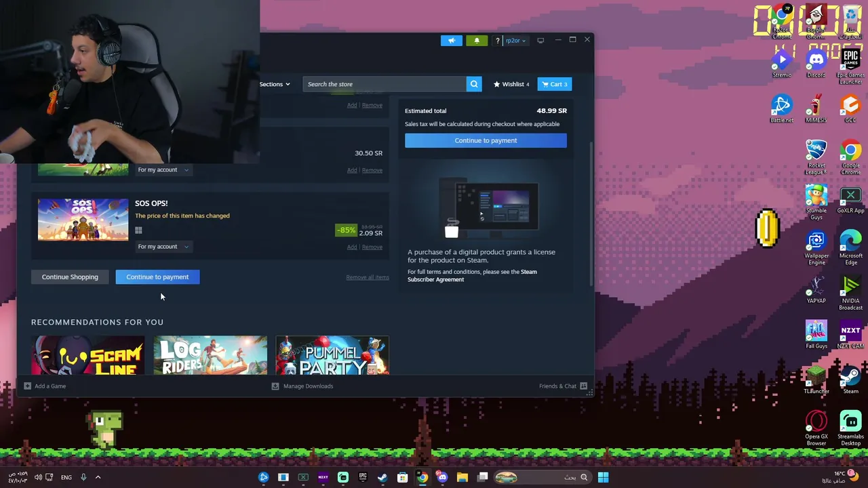Open File Explorer from taskbar
Image resolution: width=868 pixels, height=488 pixels.
pos(462,477)
